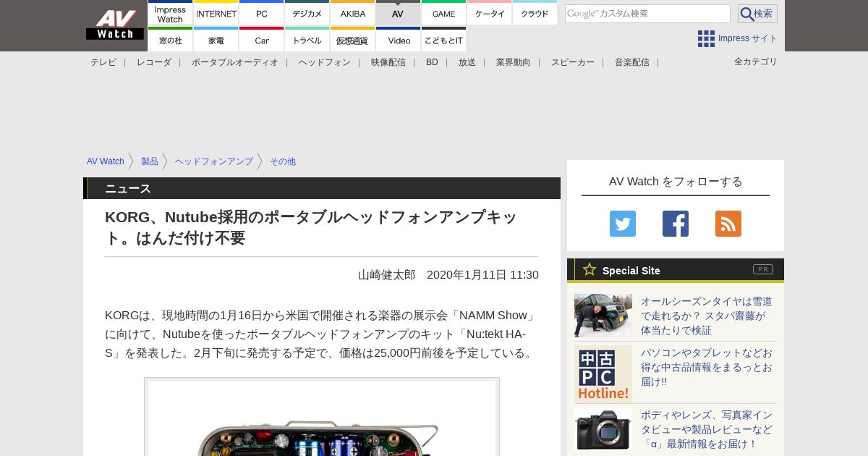
Task: Go to the 音楽配信 category
Action: tap(632, 62)
